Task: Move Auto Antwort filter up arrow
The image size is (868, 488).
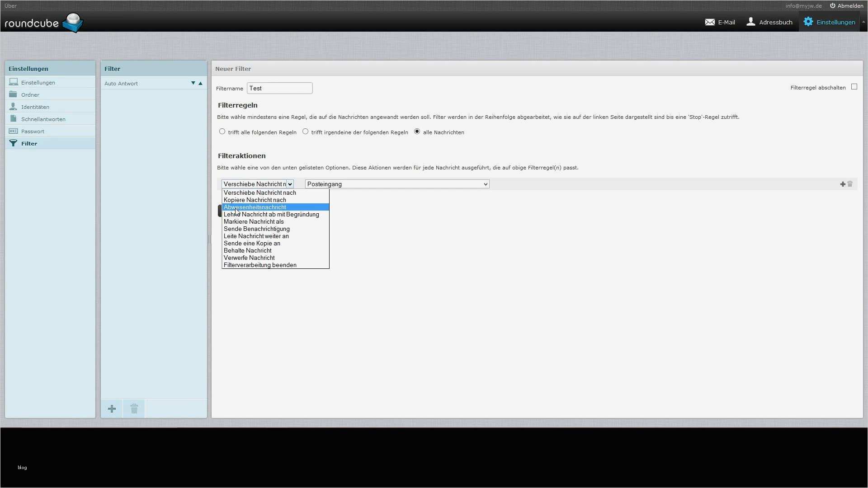Action: click(x=200, y=83)
